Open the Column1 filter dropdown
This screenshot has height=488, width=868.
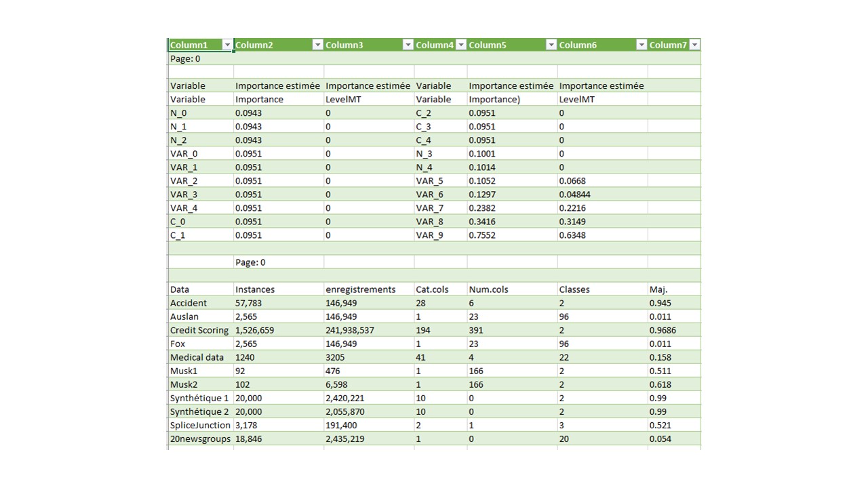coord(227,45)
